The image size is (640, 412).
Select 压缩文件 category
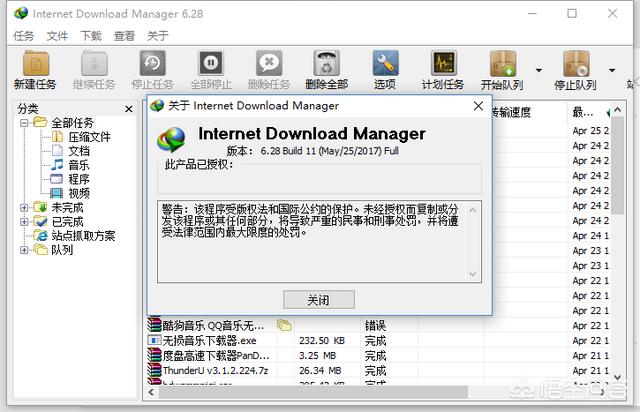point(89,137)
